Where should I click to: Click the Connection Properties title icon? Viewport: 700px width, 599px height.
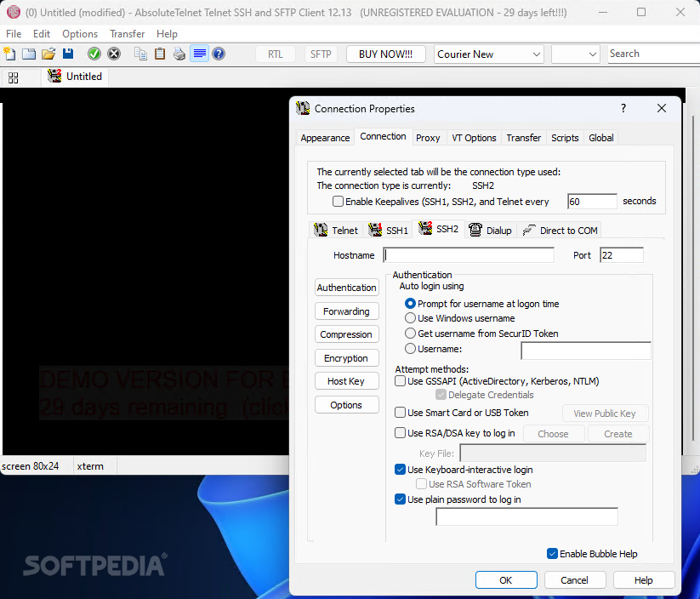303,108
